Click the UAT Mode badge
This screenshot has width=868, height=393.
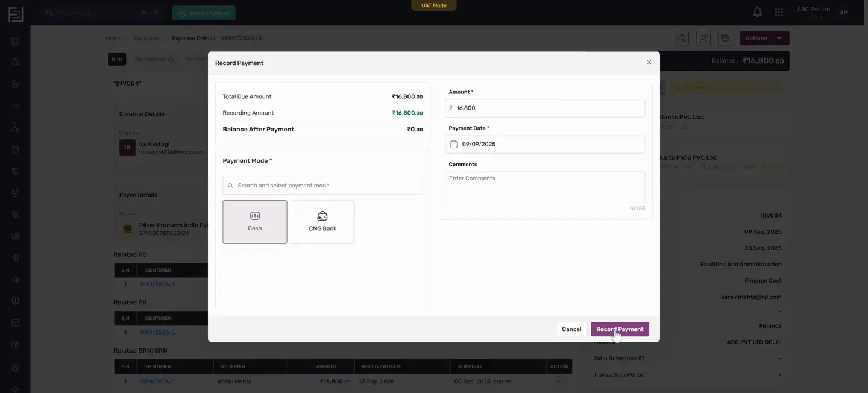point(434,5)
